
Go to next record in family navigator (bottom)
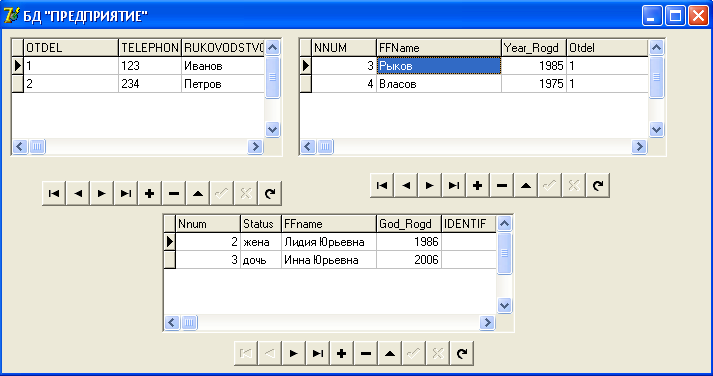pyautogui.click(x=294, y=353)
